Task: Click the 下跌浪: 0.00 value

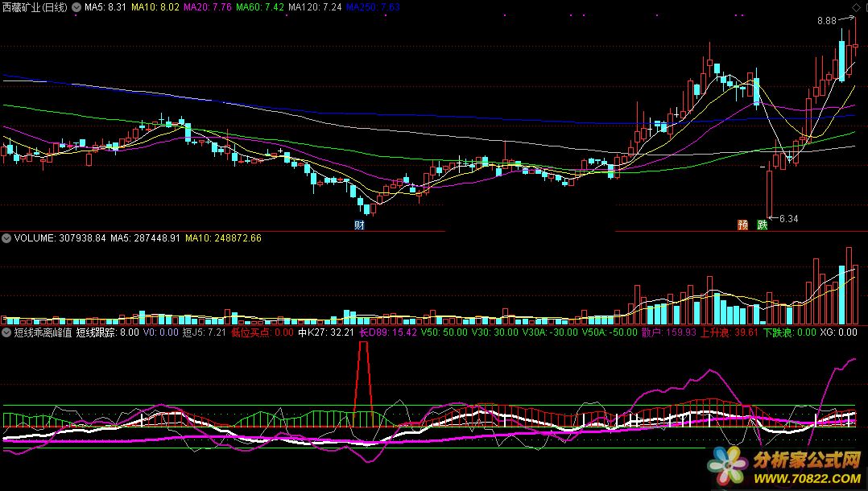Action: 789,332
